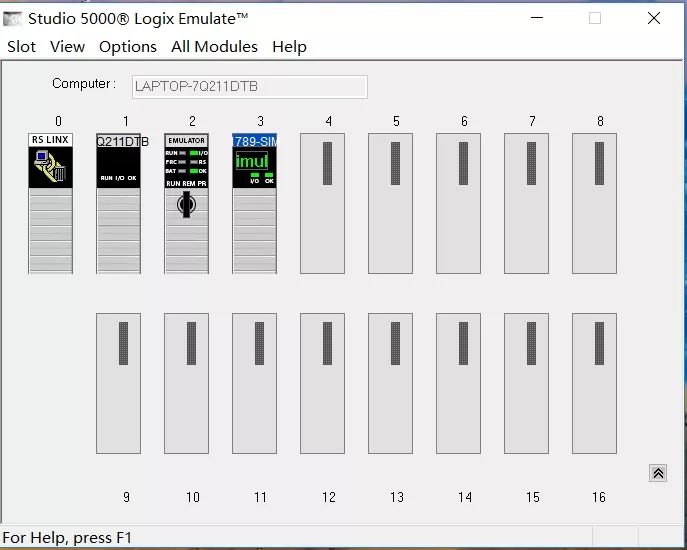The height and width of the screenshot is (550, 687).
Task: Click the Emulator key switch
Action: (186, 204)
